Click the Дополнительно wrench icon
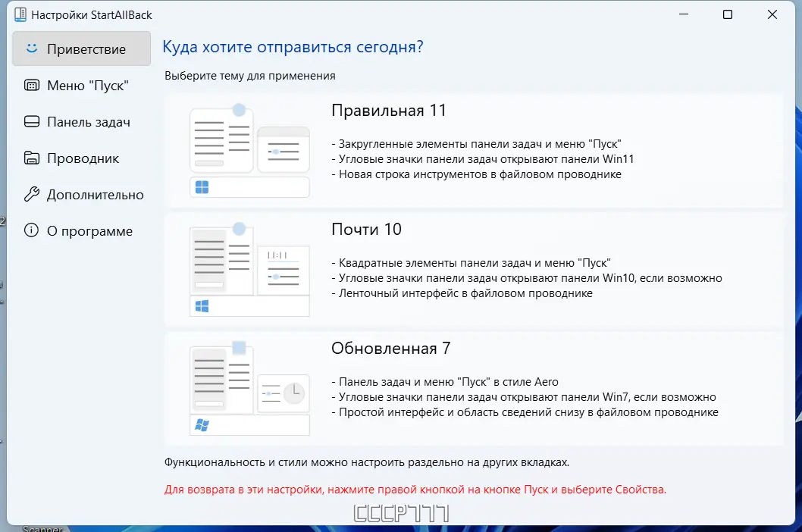 (30, 194)
